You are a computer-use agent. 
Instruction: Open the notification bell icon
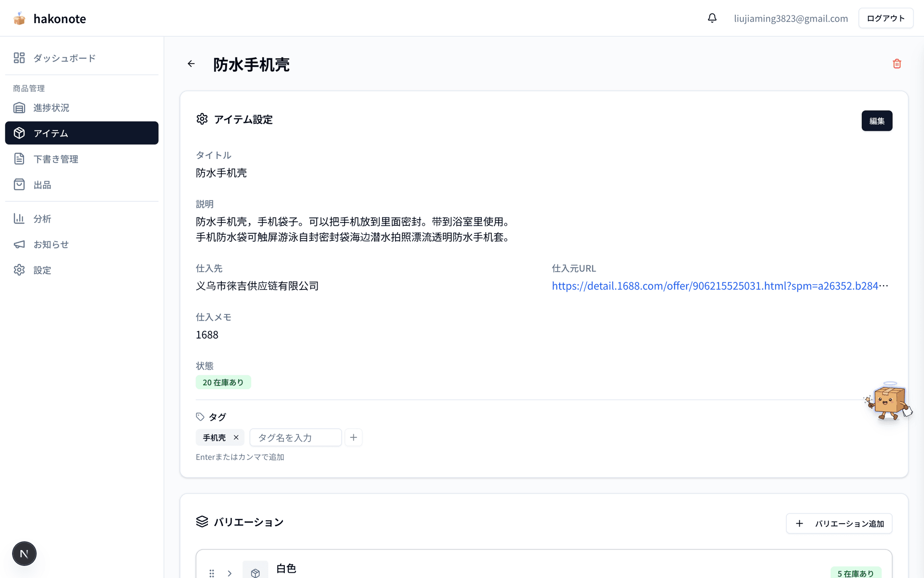[712, 18]
